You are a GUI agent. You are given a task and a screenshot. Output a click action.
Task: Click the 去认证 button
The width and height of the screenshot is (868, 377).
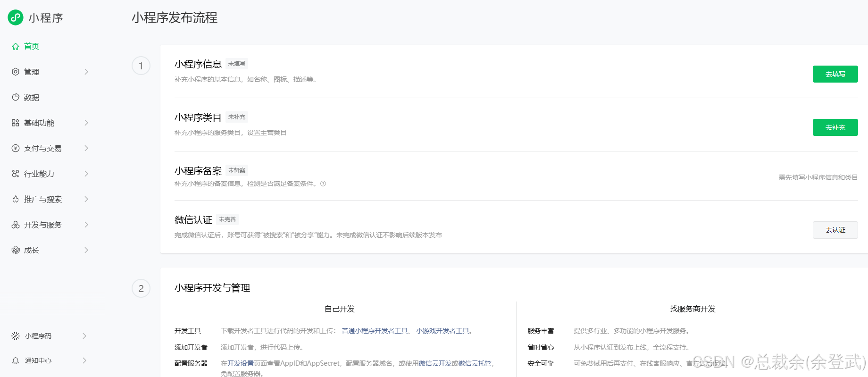point(835,230)
